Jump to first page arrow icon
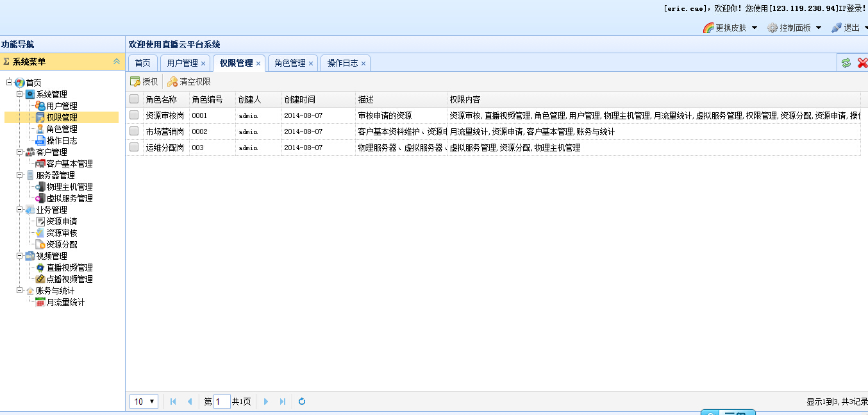 point(173,402)
